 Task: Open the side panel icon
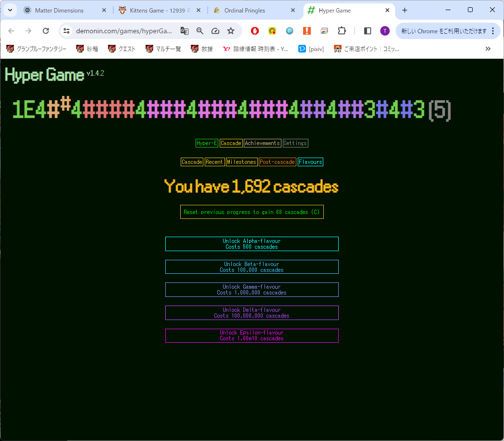(x=367, y=30)
